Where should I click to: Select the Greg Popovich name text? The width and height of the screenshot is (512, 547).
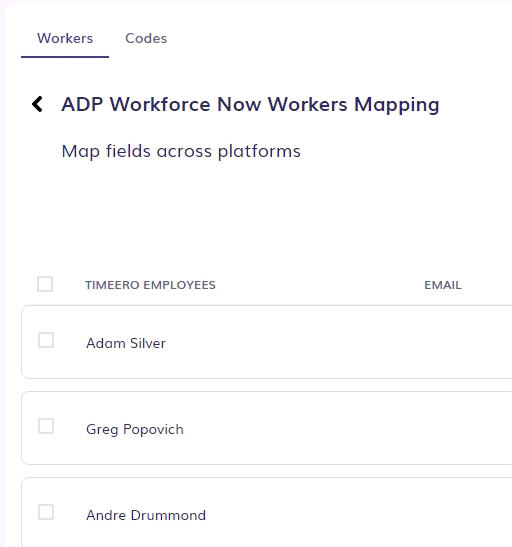coord(135,429)
